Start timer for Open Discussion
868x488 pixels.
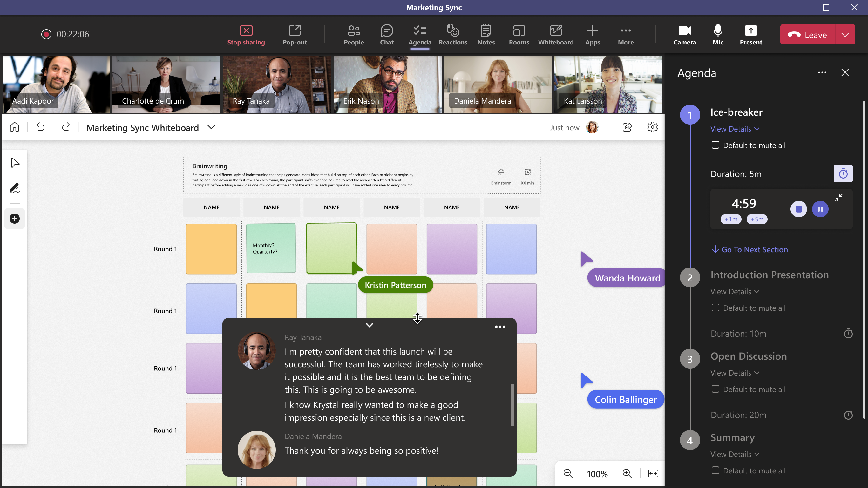[x=848, y=415]
